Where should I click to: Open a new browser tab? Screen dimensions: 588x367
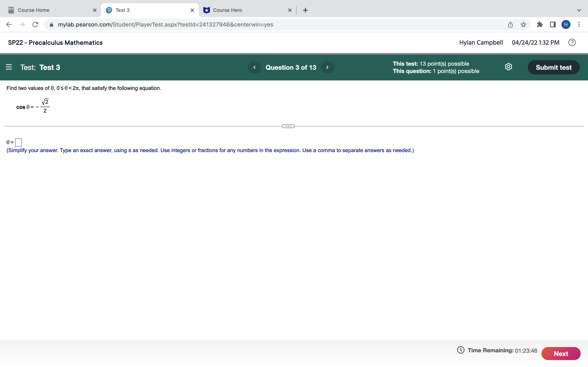(x=305, y=10)
